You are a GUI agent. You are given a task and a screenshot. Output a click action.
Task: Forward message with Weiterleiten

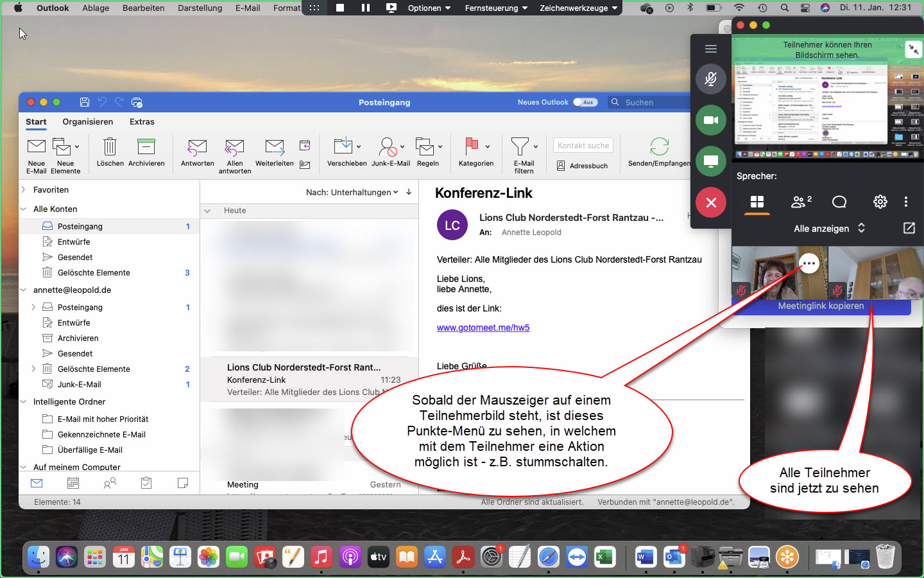pyautogui.click(x=275, y=153)
